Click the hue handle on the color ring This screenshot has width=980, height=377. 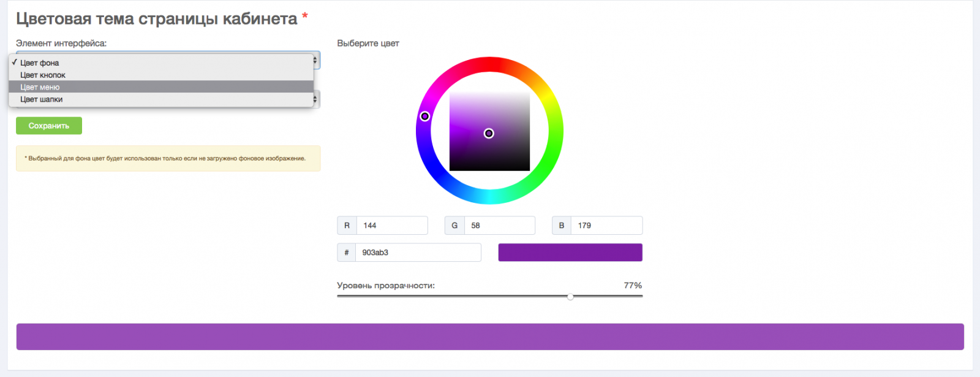pos(424,116)
